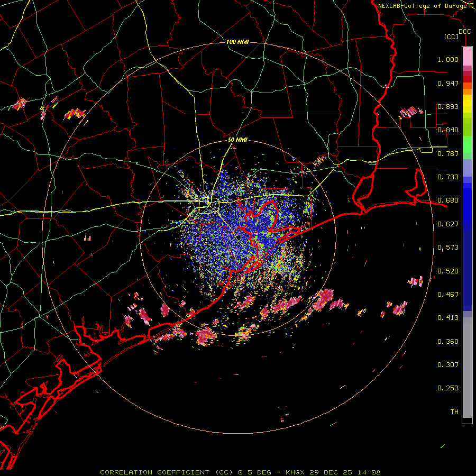Select the 0.947 color scale value
This screenshot has height=476, width=476.
pos(448,83)
